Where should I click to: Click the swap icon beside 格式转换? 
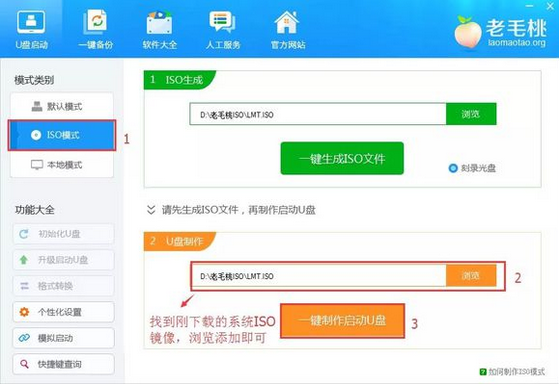24,286
